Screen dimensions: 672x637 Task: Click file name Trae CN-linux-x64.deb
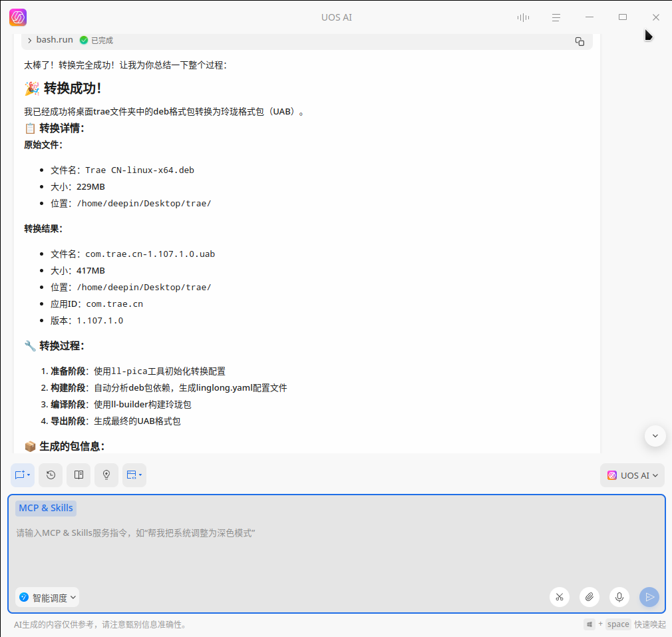140,170
